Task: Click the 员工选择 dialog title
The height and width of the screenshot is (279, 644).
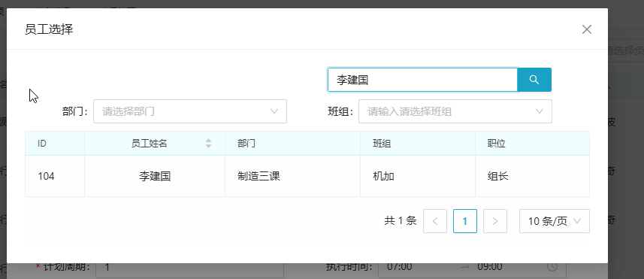Action: (49, 29)
